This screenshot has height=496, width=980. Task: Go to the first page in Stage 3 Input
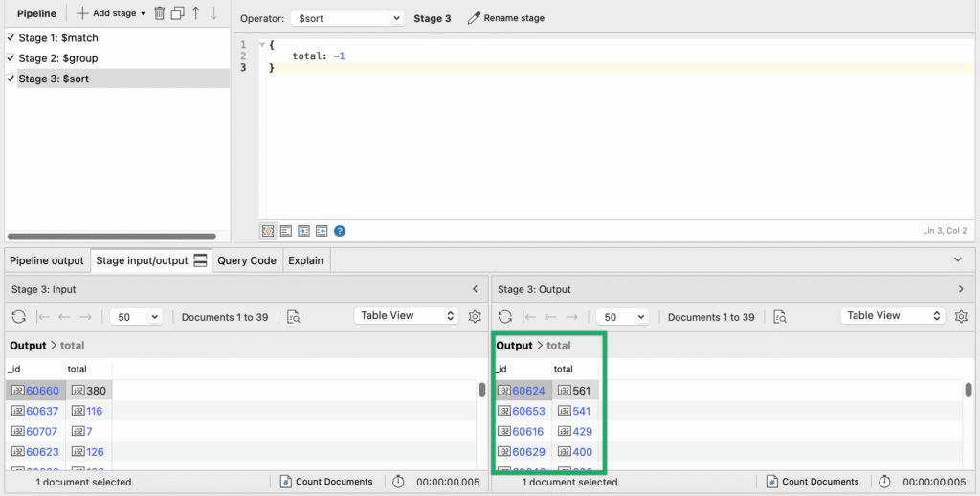(x=43, y=317)
